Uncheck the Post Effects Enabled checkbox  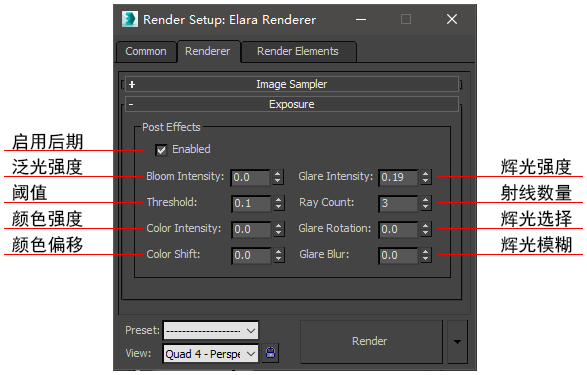point(161,150)
